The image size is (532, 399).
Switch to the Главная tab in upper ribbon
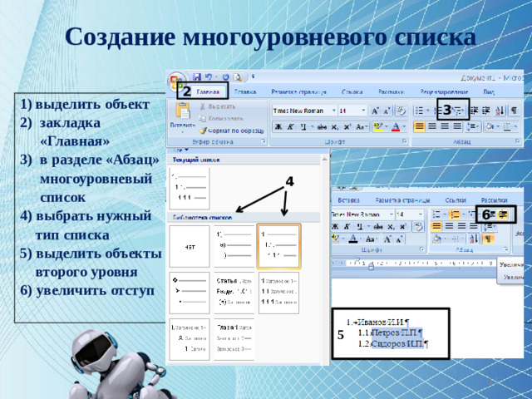[207, 91]
